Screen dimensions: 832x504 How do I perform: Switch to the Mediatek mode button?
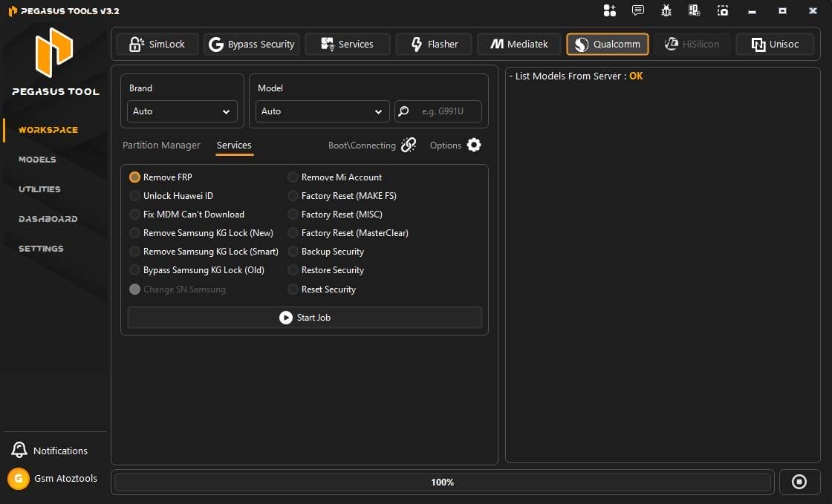(x=519, y=44)
